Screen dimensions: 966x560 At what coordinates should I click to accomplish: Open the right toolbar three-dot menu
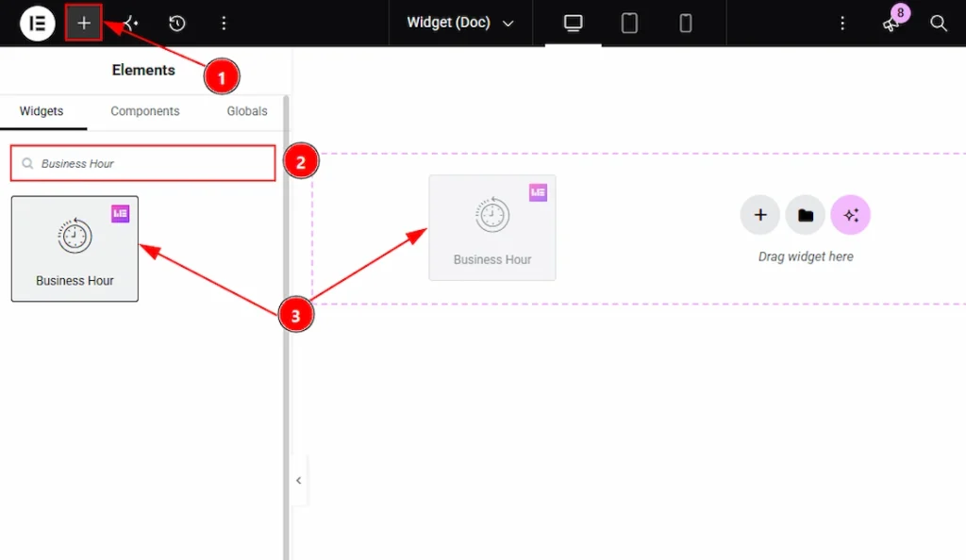[842, 24]
